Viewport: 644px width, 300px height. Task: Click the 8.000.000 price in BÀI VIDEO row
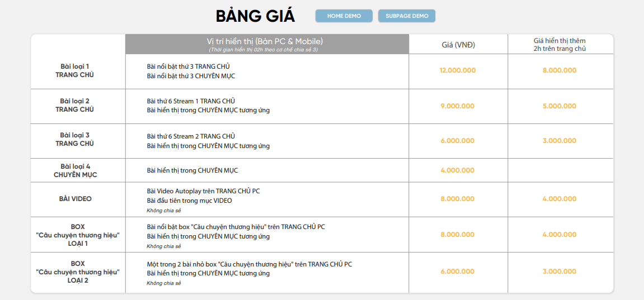[458, 199]
